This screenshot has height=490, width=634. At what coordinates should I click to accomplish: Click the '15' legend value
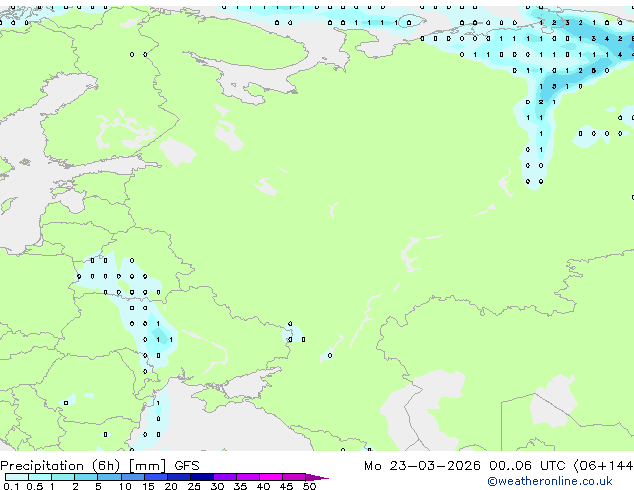(x=148, y=486)
